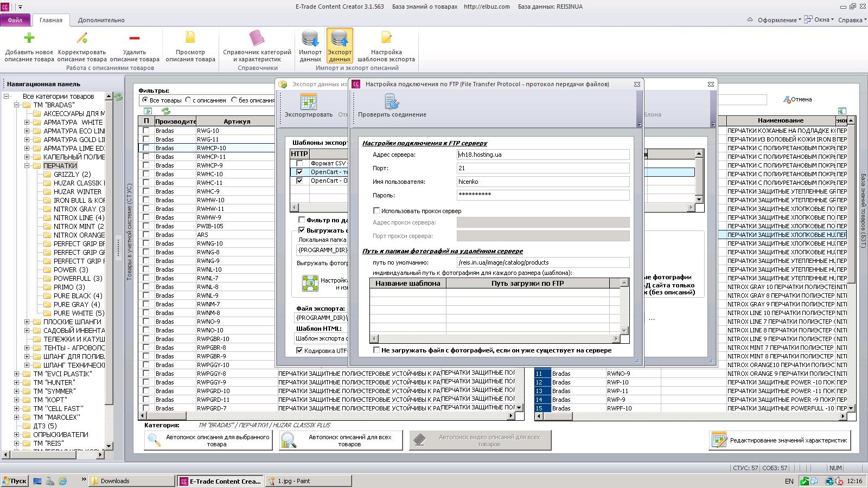
Task: Click Наименование column header in right table
Action: (x=781, y=120)
